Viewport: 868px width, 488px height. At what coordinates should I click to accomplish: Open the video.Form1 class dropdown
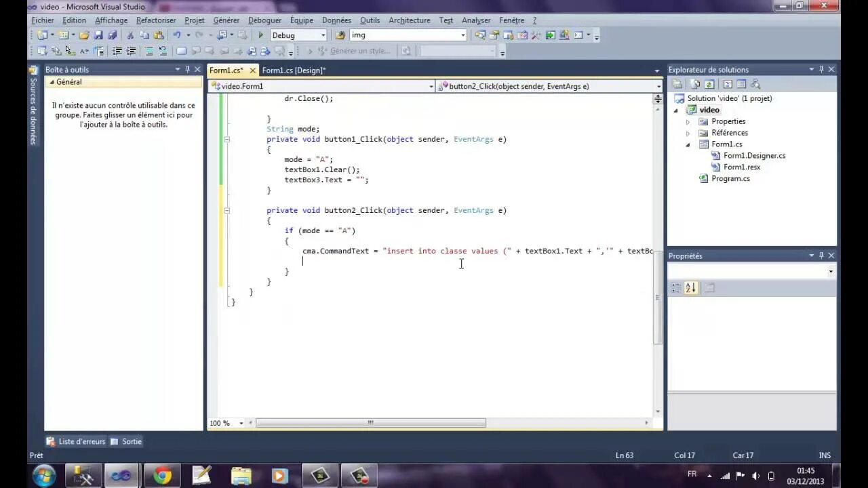pyautogui.click(x=431, y=87)
